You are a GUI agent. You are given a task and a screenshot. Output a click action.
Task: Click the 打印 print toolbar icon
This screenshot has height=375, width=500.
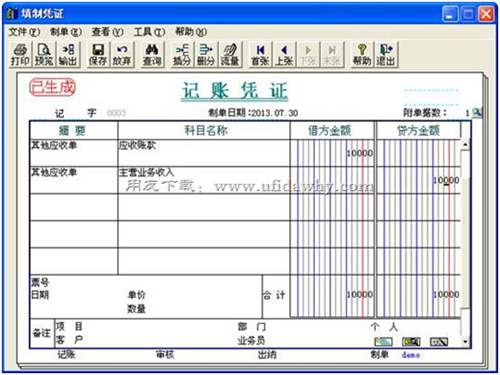[21, 55]
